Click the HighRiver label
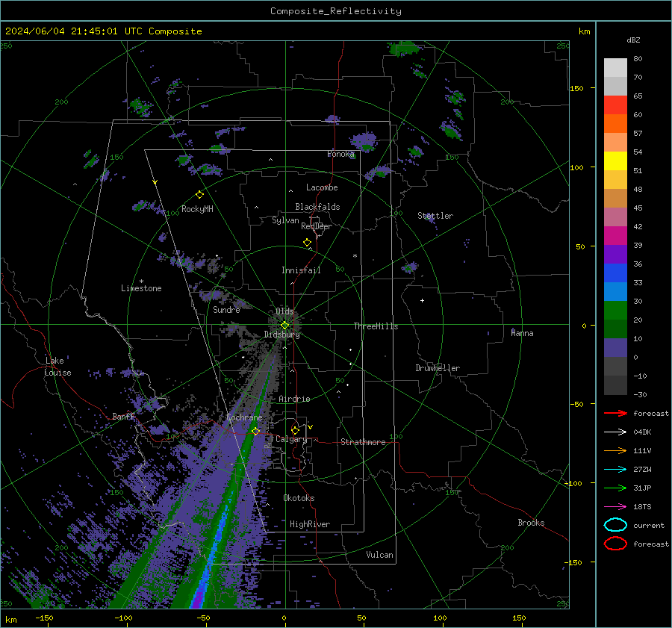 310,524
